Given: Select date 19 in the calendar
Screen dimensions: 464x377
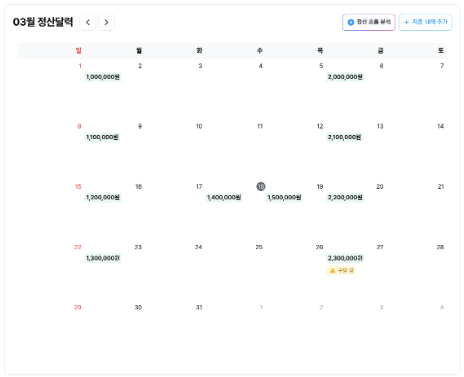Looking at the screenshot, I should (320, 187).
